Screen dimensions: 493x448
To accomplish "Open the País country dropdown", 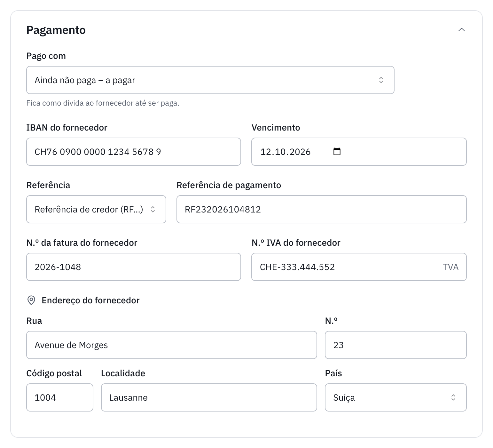I will [396, 397].
